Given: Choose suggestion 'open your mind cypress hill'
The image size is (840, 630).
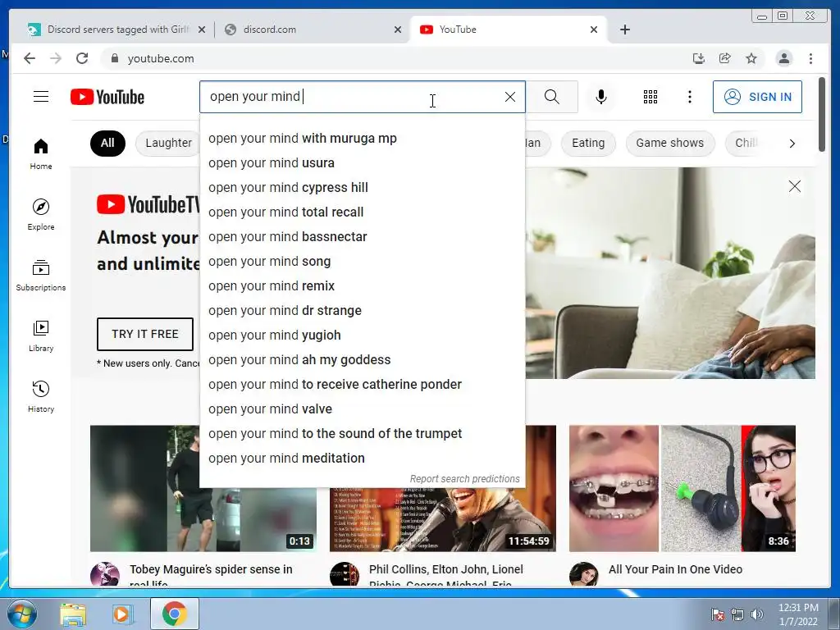Looking at the screenshot, I should coord(363,188).
